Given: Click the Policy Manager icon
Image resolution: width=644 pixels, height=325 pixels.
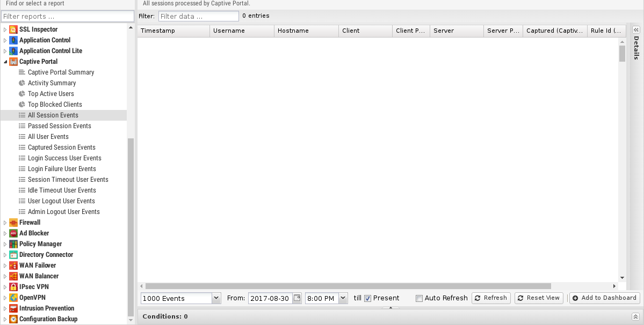Looking at the screenshot, I should tap(13, 244).
